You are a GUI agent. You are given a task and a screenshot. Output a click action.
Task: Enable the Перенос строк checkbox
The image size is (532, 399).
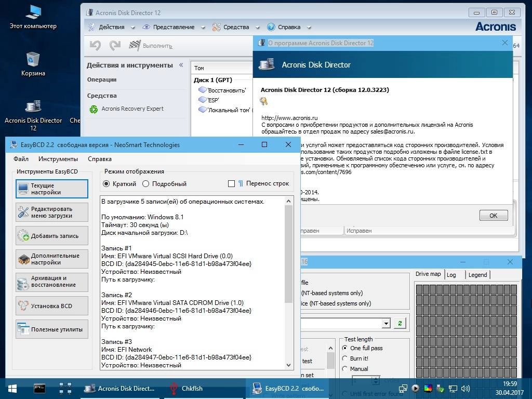(x=231, y=183)
